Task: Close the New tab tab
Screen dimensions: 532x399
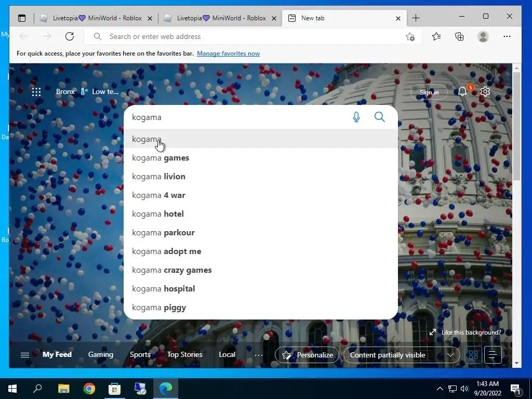Action: [x=398, y=18]
